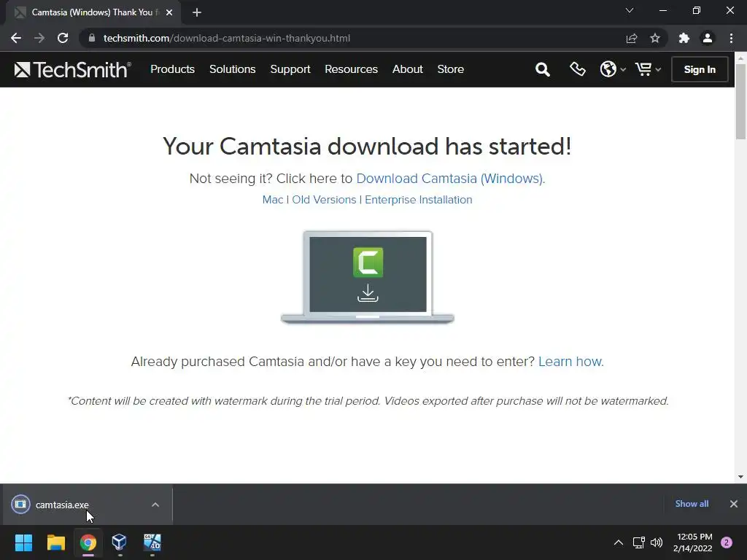Image resolution: width=747 pixels, height=560 pixels.
Task: Open the tab search chevron
Action: point(630,10)
